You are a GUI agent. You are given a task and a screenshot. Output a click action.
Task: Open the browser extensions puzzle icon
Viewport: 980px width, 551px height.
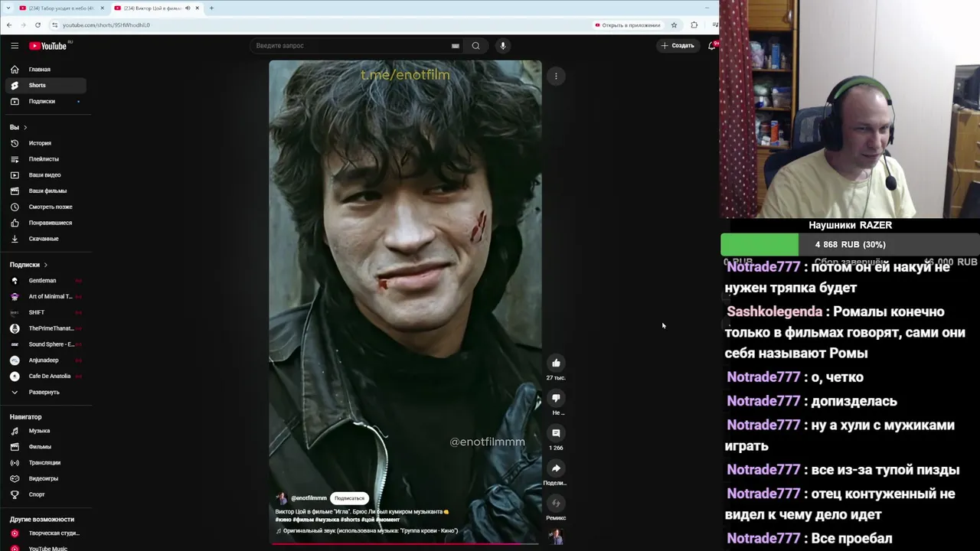(694, 24)
